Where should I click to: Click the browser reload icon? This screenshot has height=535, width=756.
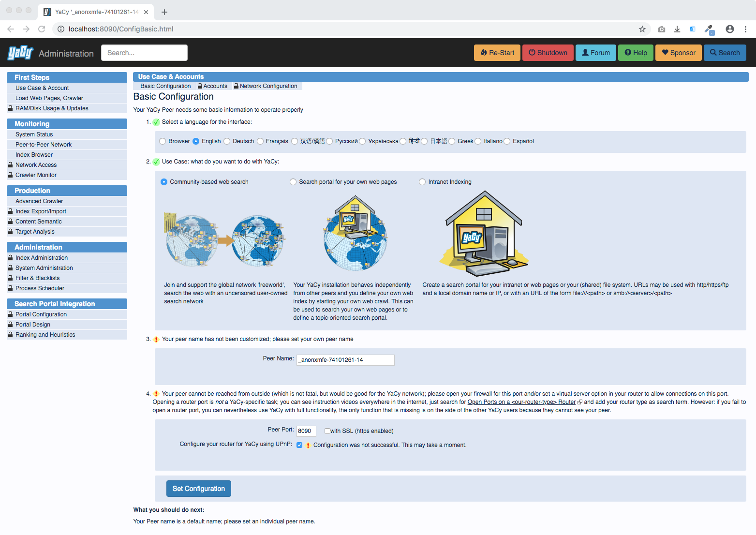(42, 29)
